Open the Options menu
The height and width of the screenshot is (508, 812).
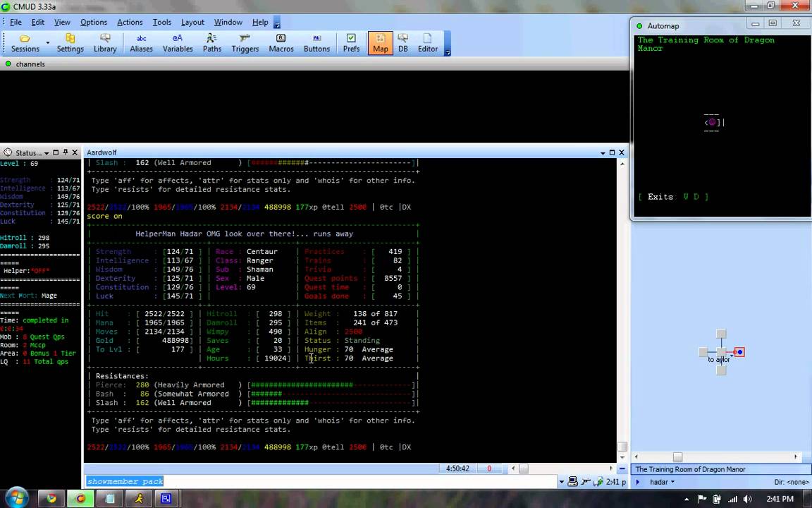coord(94,23)
